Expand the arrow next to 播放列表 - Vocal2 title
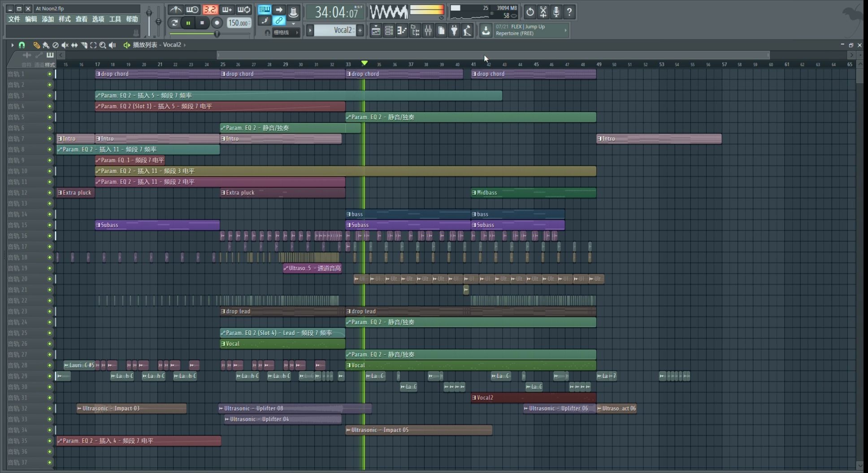 point(185,45)
